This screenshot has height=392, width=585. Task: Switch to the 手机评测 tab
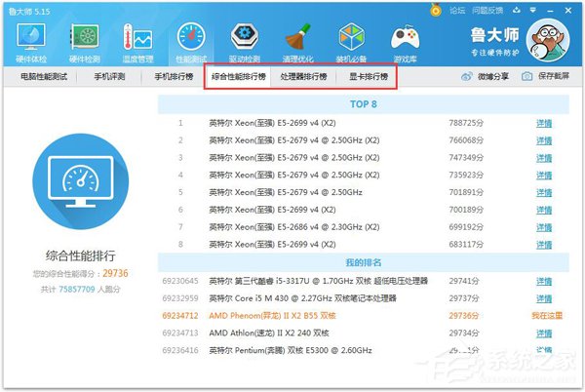(109, 77)
